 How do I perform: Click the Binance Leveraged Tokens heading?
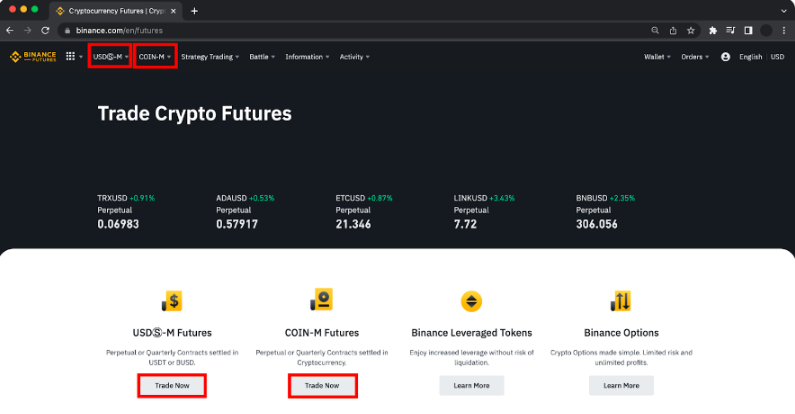472,333
